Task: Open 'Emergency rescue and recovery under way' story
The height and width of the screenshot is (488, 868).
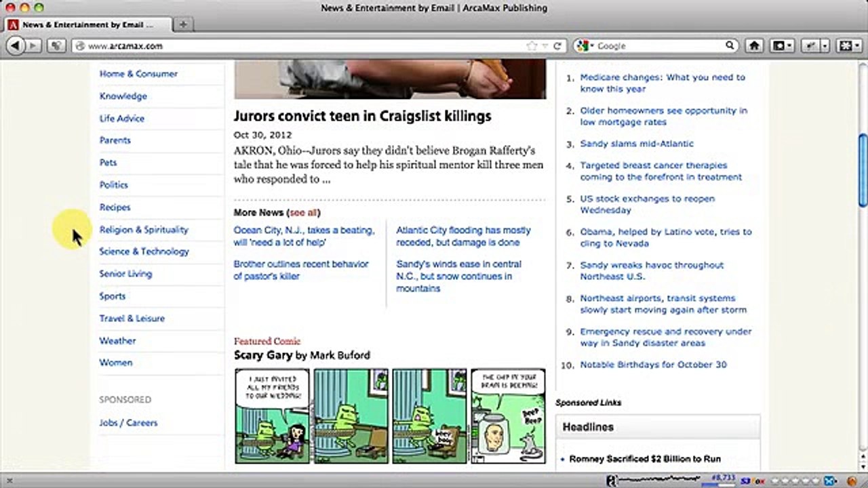Action: 666,337
